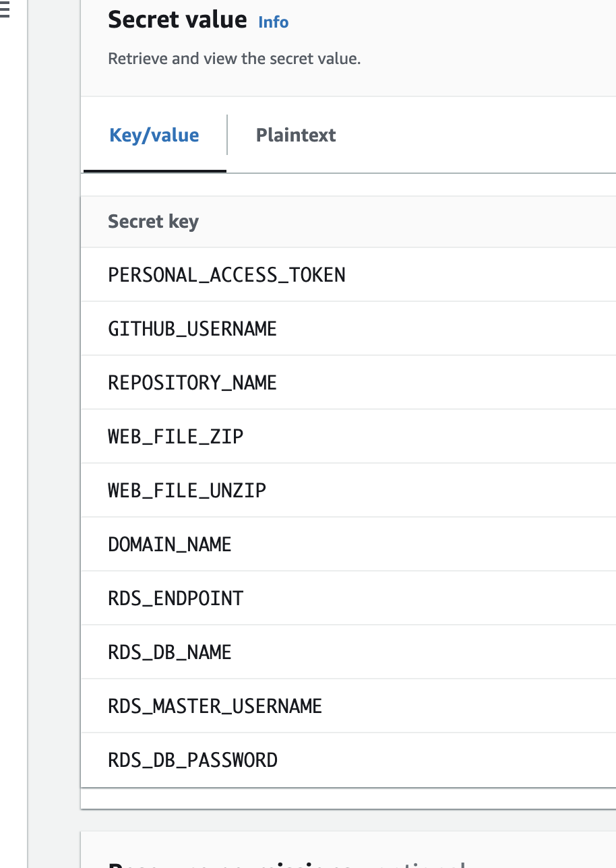Viewport: 616px width, 868px height.
Task: Select the WEB_FILE_UNZIP key
Action: [x=187, y=491]
